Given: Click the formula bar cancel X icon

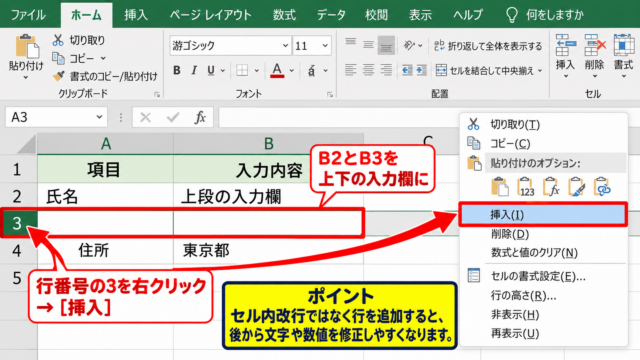Looking at the screenshot, I should 145,118.
